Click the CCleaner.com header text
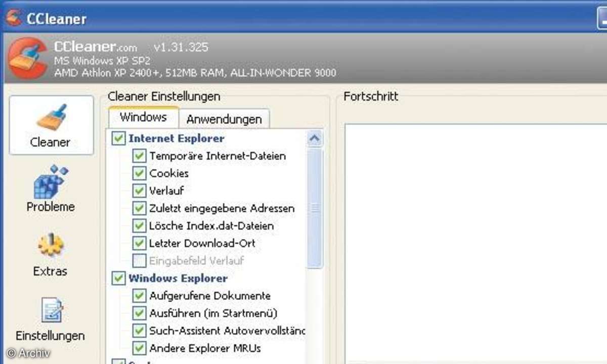Image resolution: width=607 pixels, height=364 pixels. [95, 48]
